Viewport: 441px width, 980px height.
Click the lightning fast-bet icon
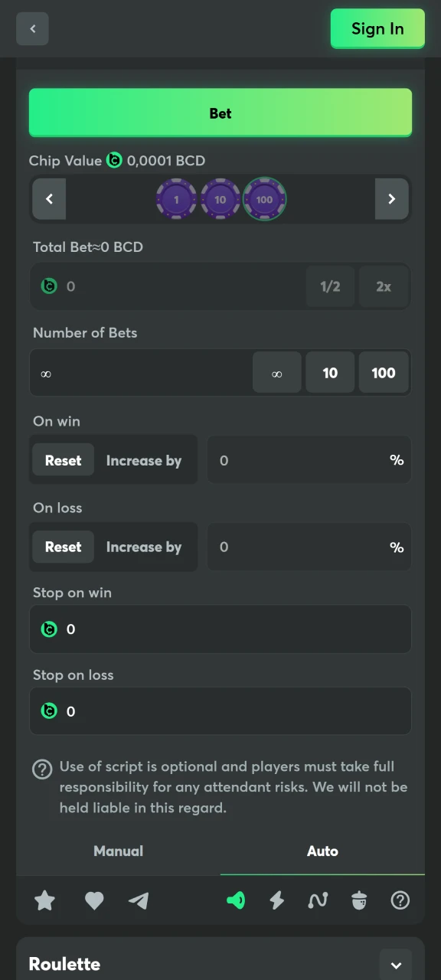click(x=276, y=900)
